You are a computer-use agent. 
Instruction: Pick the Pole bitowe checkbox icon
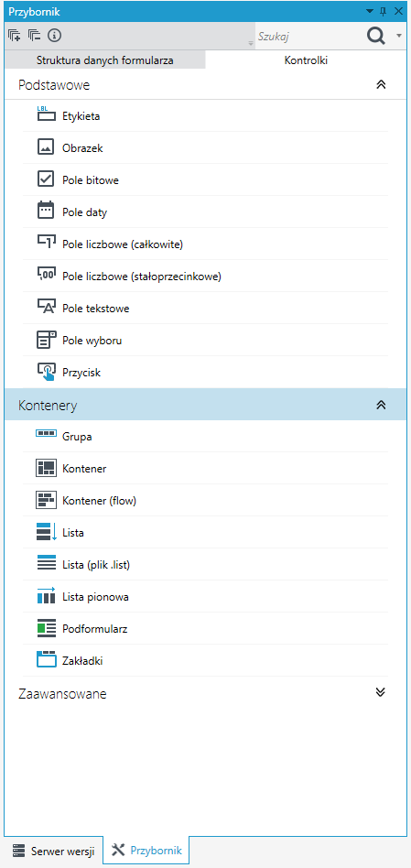tap(46, 179)
